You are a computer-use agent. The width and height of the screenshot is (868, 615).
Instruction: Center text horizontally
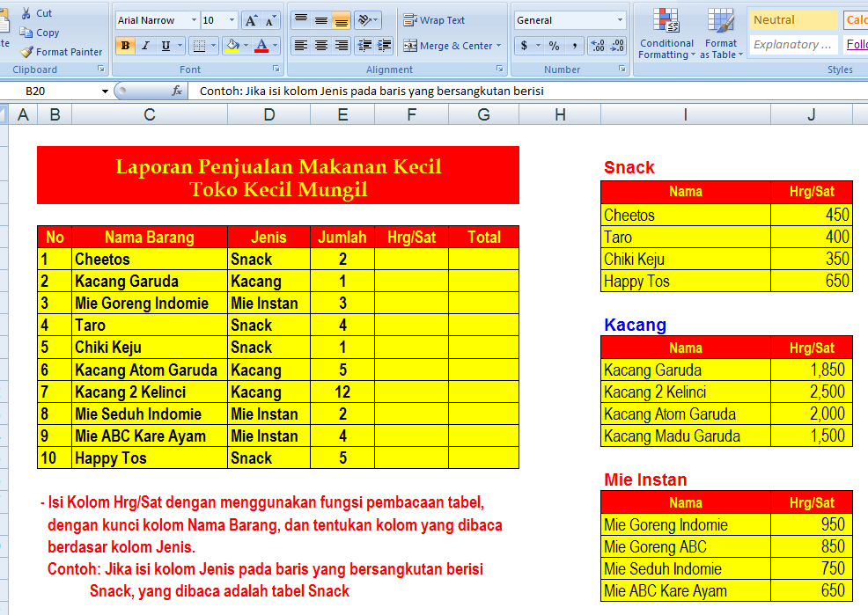point(321,46)
